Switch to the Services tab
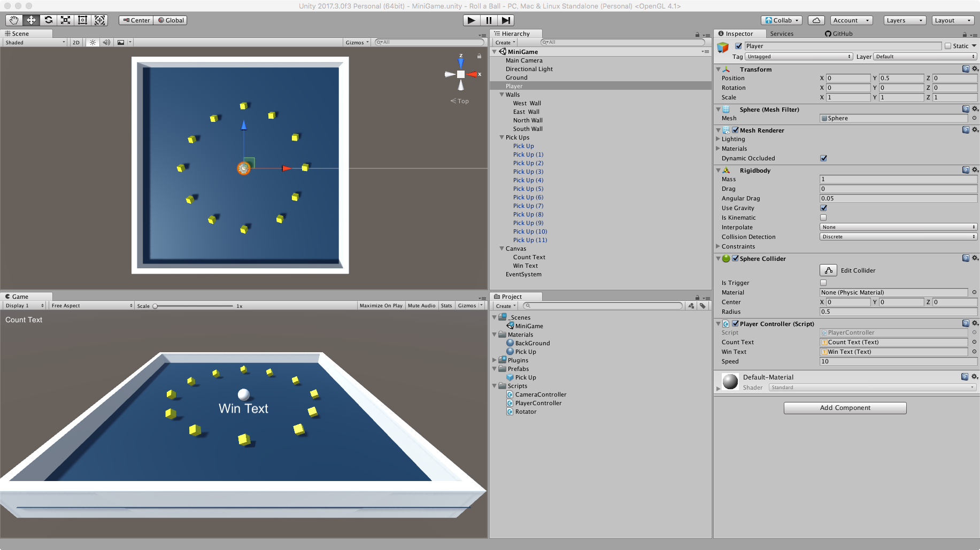This screenshot has height=550, width=980. [782, 34]
